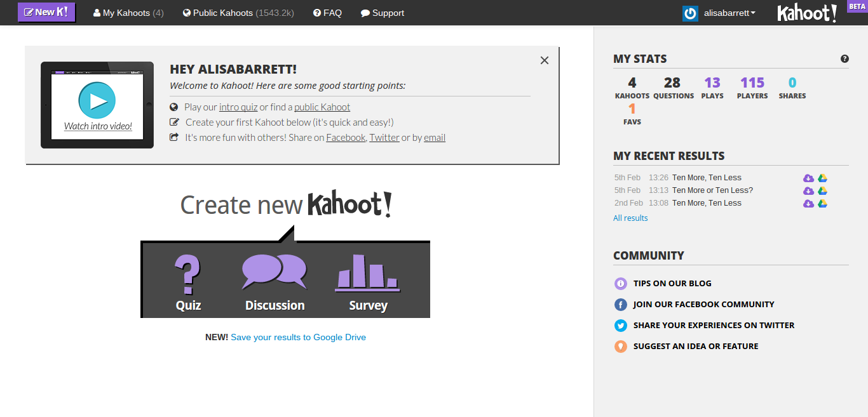Create a new Quiz
The image size is (868, 417).
188,282
